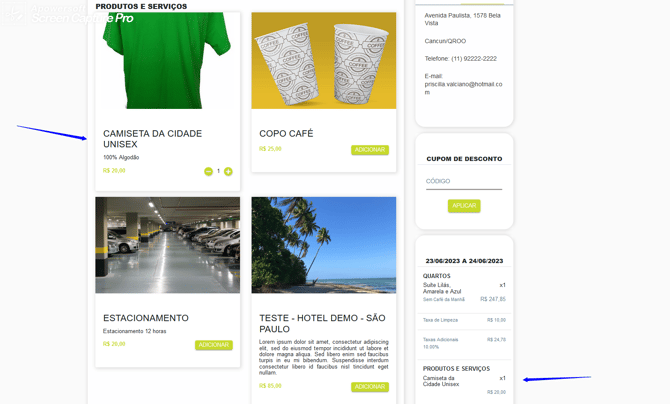Click the Código coupon input field

pyautogui.click(x=464, y=181)
